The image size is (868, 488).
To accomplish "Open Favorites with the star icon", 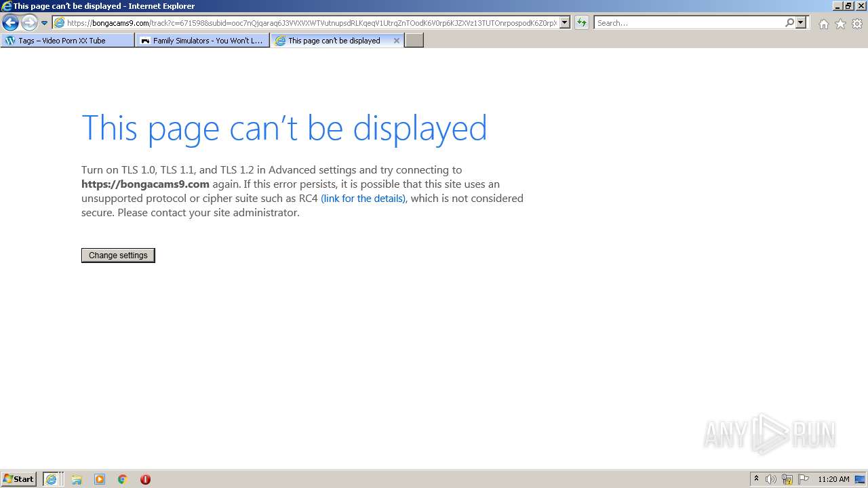I will (x=840, y=24).
